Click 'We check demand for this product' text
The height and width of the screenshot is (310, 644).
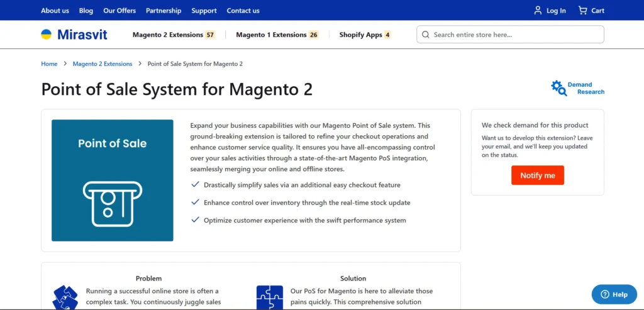click(535, 125)
